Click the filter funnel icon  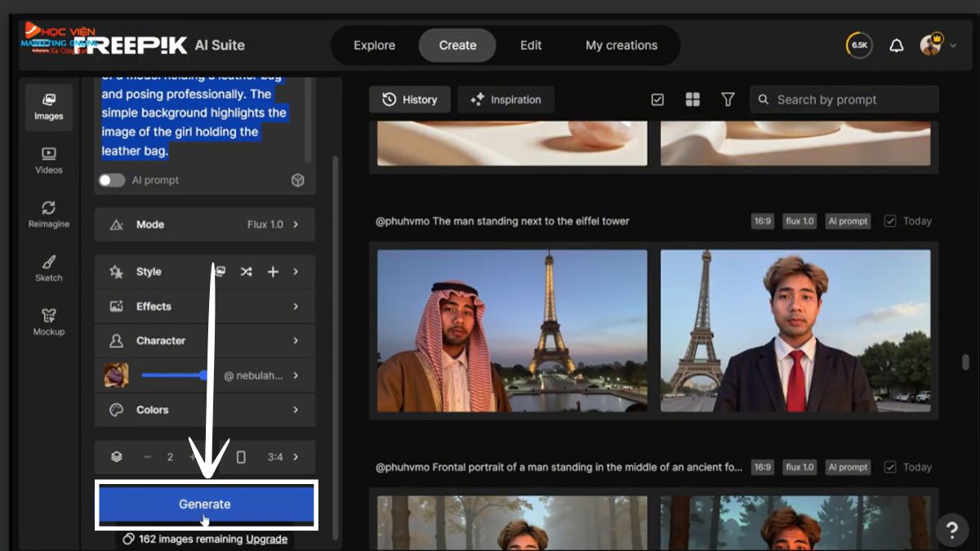point(728,100)
